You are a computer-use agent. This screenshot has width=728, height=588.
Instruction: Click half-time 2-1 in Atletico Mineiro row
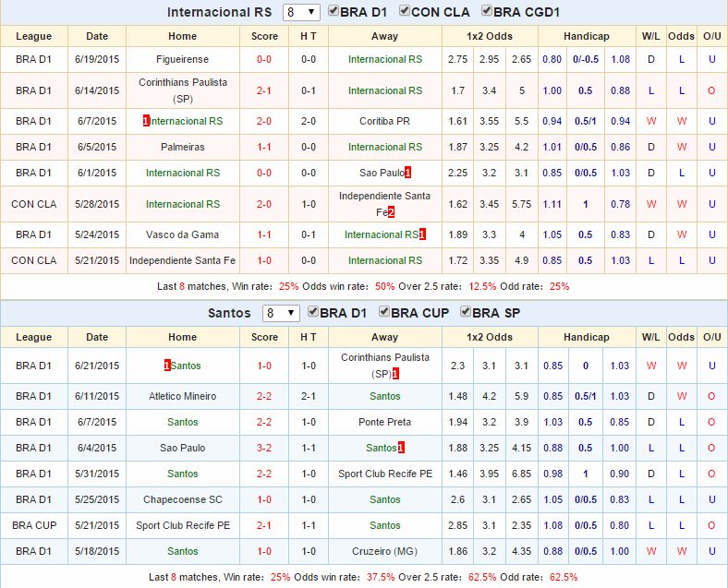point(309,397)
